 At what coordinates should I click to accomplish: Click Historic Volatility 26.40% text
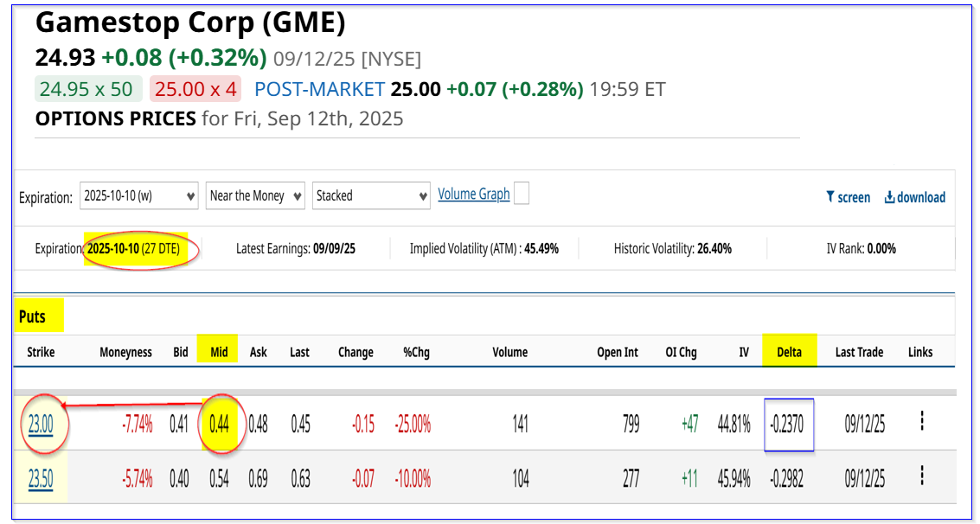(x=672, y=248)
